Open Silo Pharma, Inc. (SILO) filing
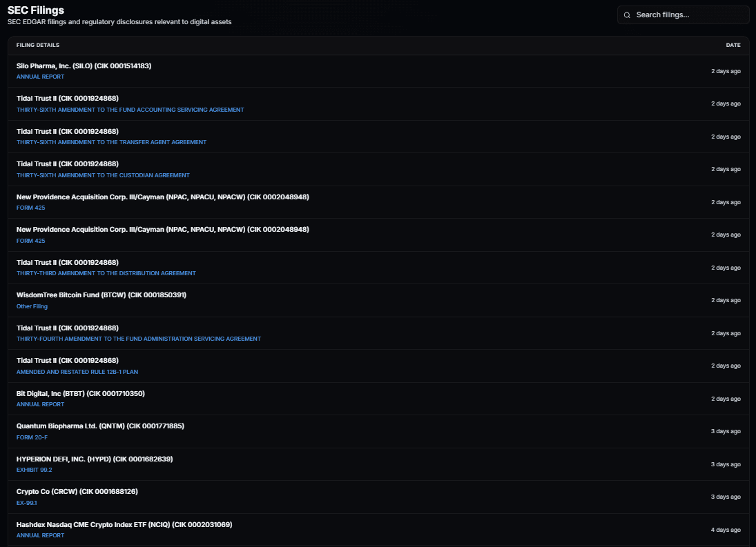This screenshot has height=547, width=756. [x=84, y=66]
